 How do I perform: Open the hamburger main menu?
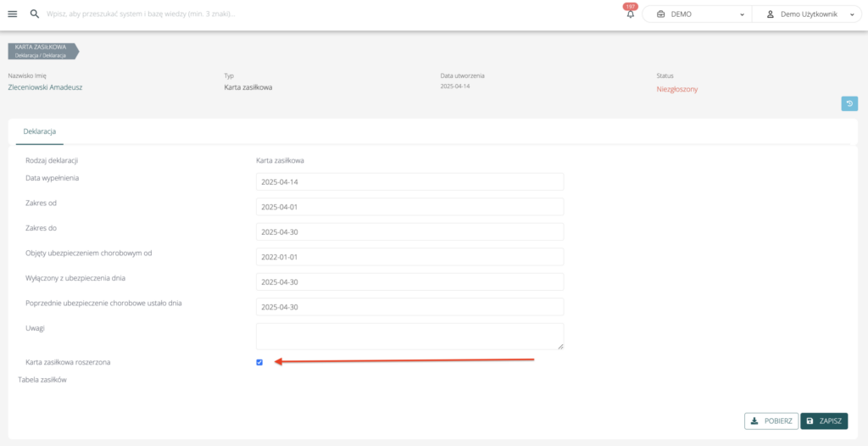13,14
